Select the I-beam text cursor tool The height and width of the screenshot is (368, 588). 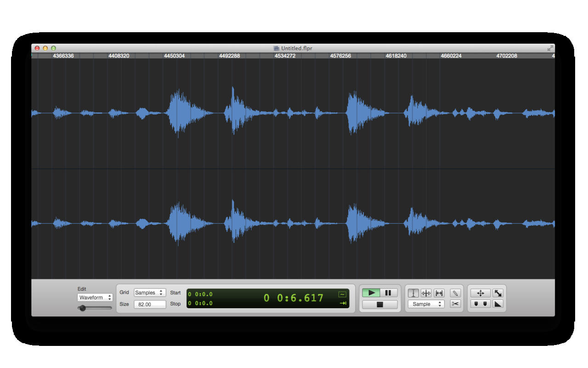[413, 293]
